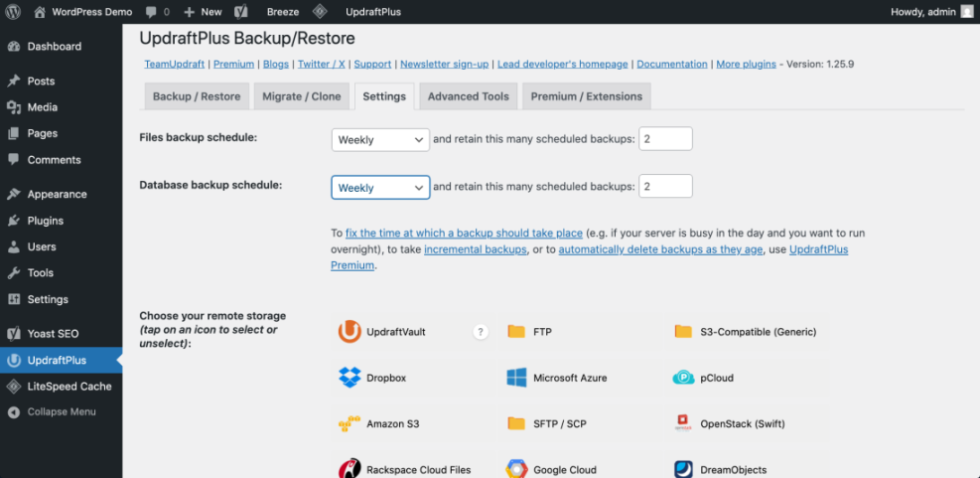Switch to the Backup / Restore tab
Image resolution: width=980 pixels, height=478 pixels.
(x=197, y=96)
